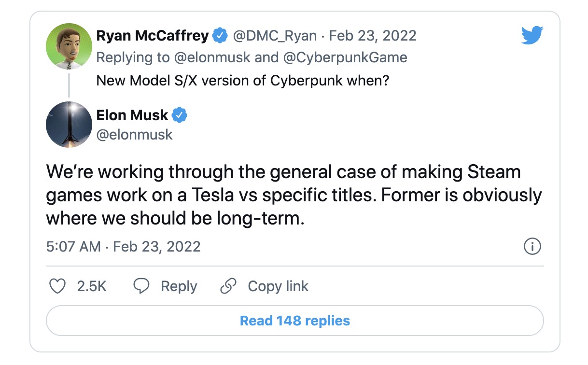Image resolution: width=588 pixels, height=365 pixels.
Task: Open the 5:07 AM Feb 23, 2022 timestamp
Action: click(x=123, y=247)
